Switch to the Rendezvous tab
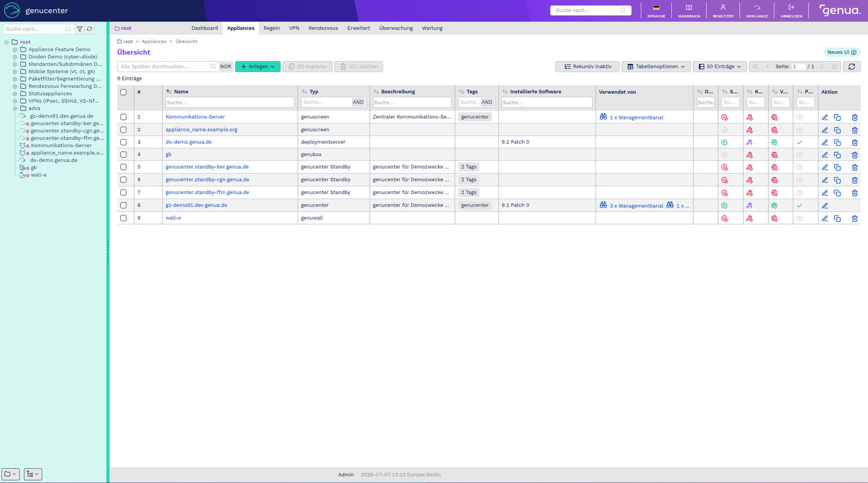Viewport: 868px width, 483px height. coord(323,28)
